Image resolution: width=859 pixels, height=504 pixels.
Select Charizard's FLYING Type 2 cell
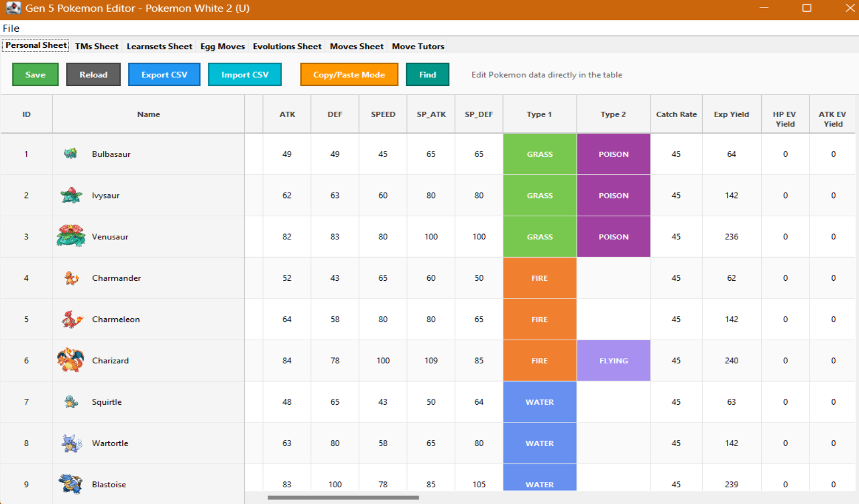[613, 361]
